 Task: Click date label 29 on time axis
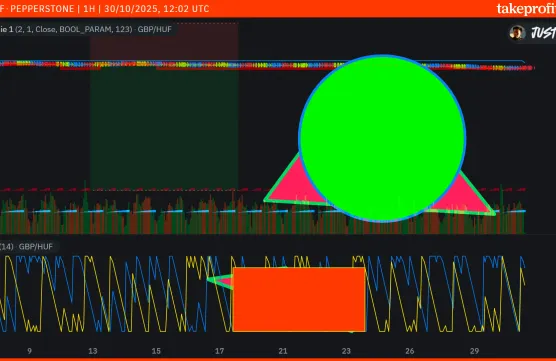tap(474, 351)
